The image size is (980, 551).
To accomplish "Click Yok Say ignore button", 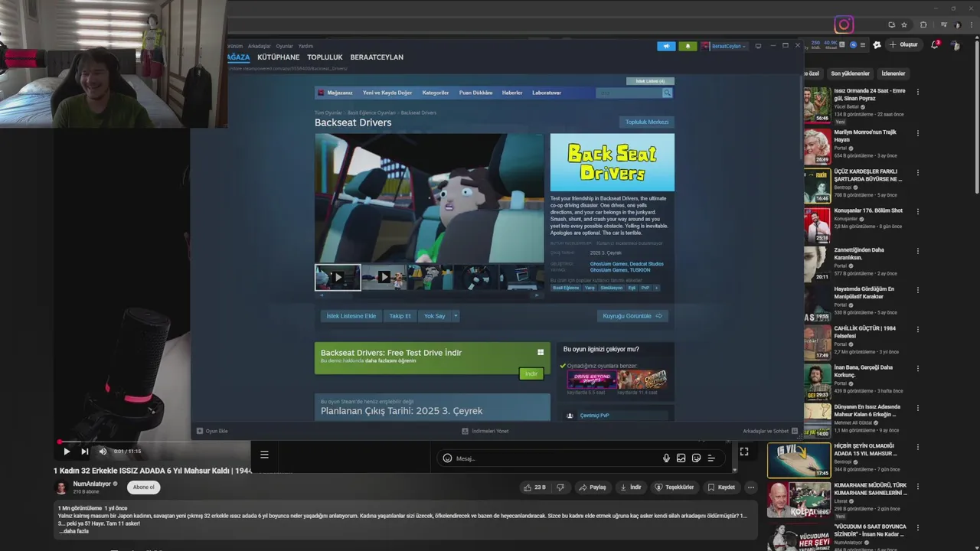I will click(x=434, y=316).
